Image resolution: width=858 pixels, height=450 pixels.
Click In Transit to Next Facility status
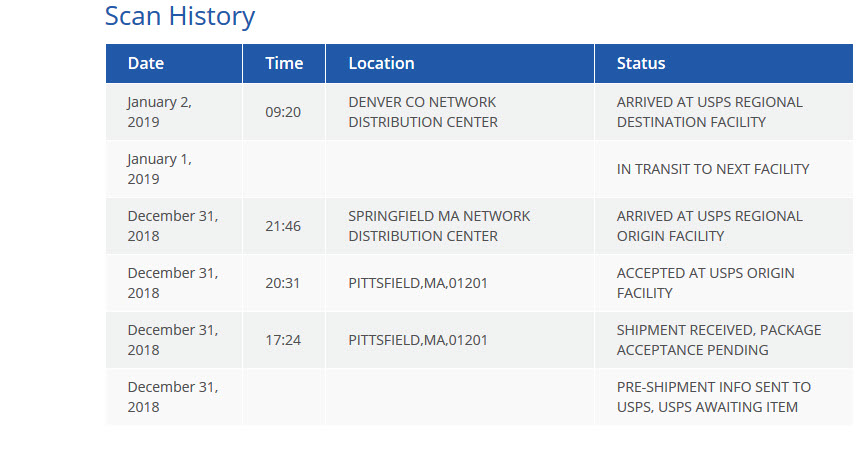tap(712, 169)
